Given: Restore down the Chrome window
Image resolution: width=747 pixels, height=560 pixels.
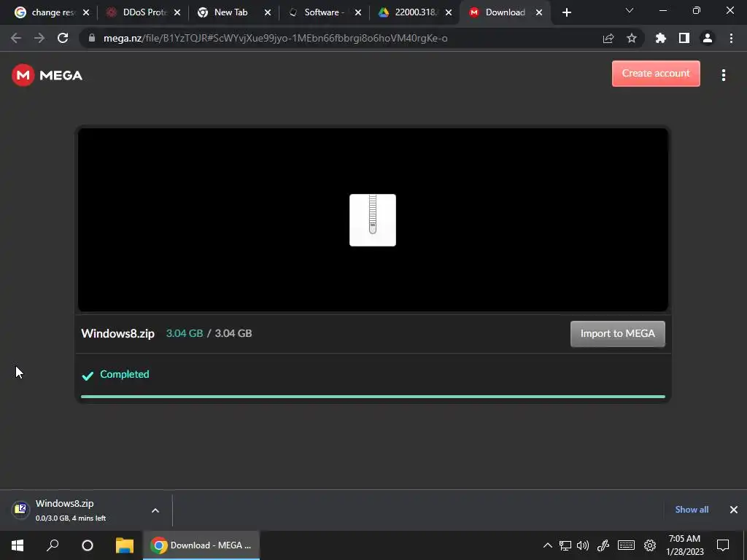Looking at the screenshot, I should (697, 10).
